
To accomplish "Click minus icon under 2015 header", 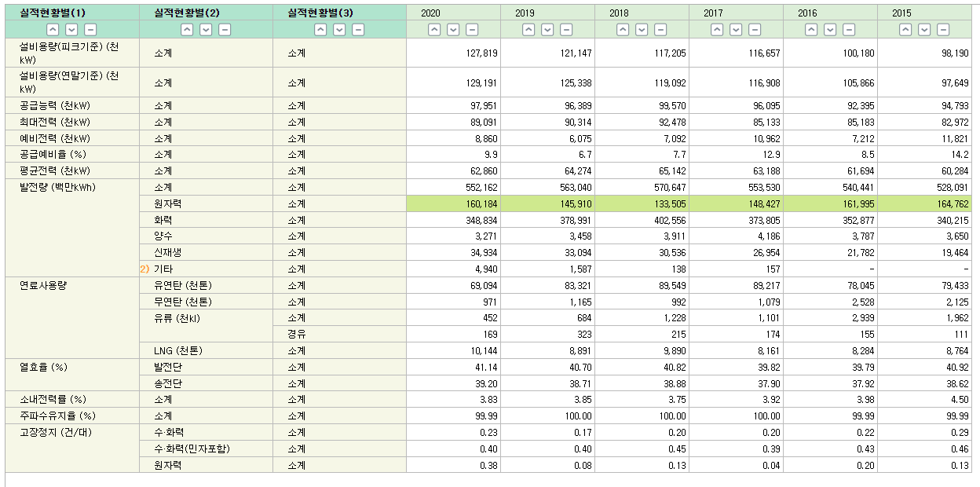I will point(943,29).
